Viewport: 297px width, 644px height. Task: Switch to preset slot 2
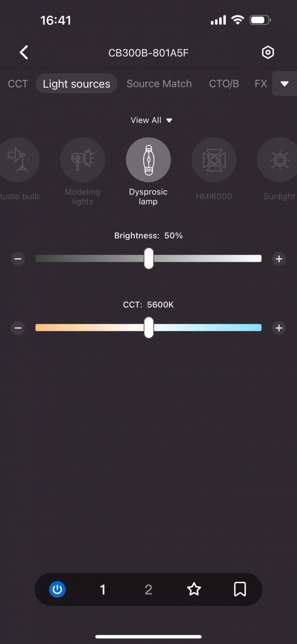click(x=148, y=589)
